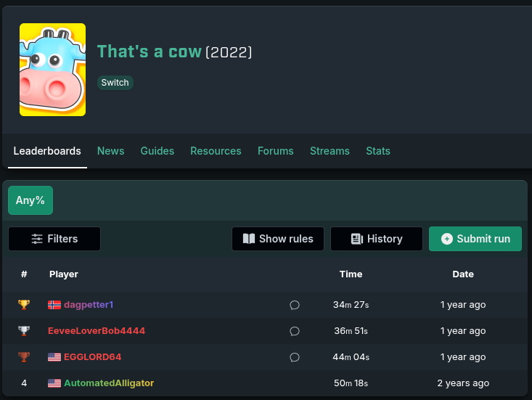Viewport: 532px width, 400px height.
Task: View run History
Action: (377, 239)
